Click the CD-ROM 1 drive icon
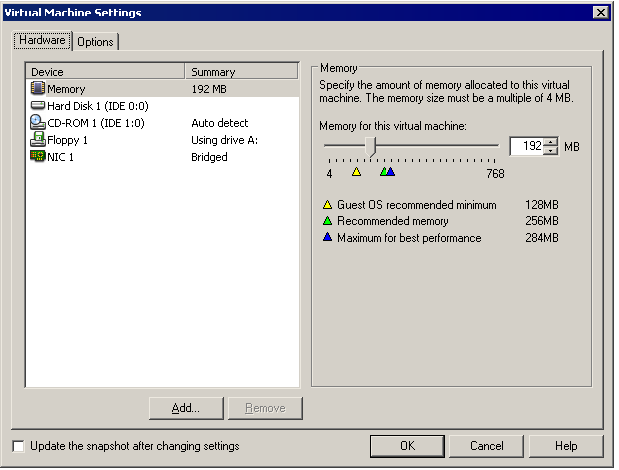619x470 pixels. coord(38,123)
